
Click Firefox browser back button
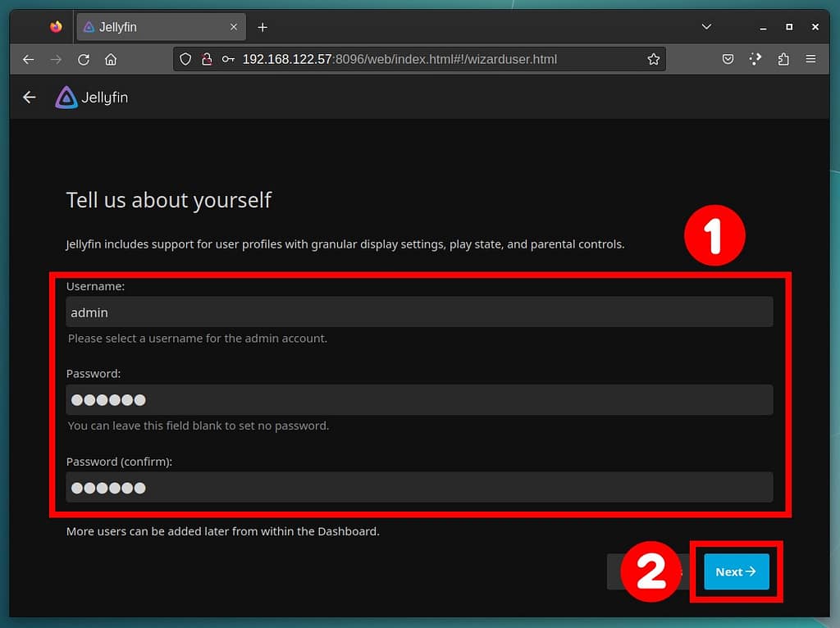(x=29, y=60)
